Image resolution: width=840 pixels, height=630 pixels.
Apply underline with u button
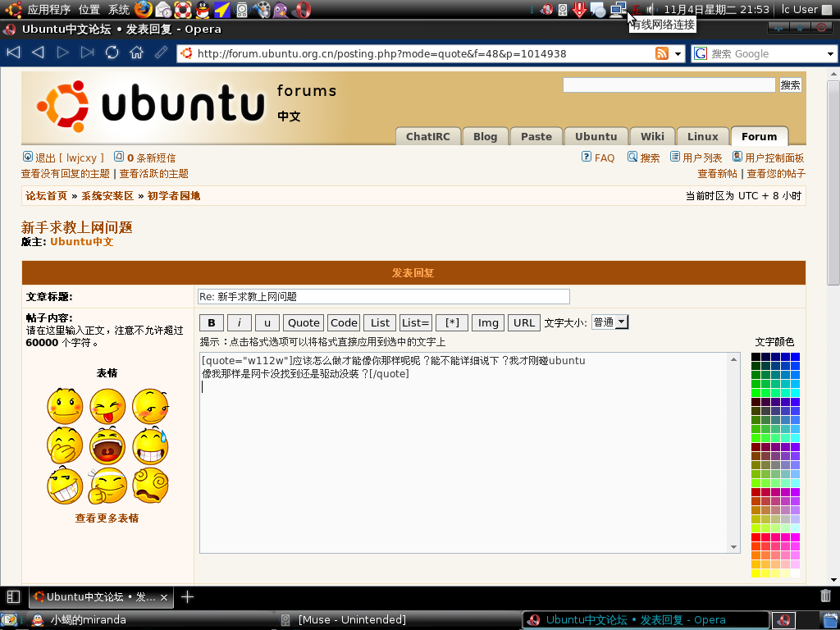click(267, 322)
